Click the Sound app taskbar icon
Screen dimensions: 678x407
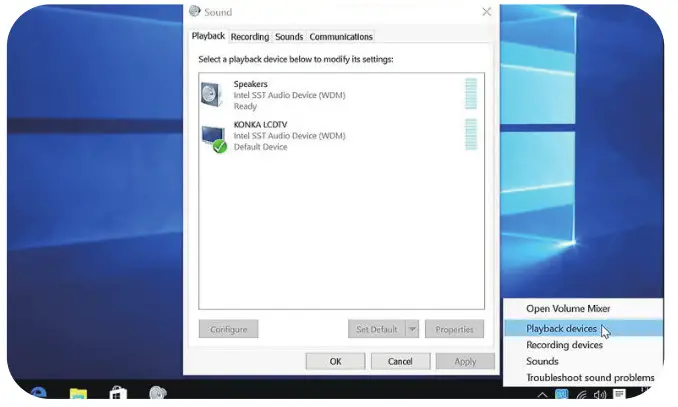click(x=158, y=393)
